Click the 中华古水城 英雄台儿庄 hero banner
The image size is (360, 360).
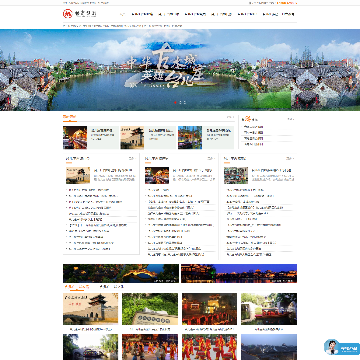180,70
